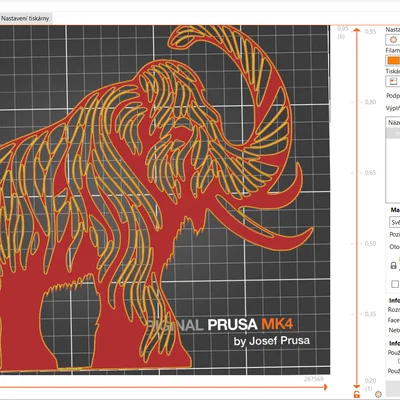The height and width of the screenshot is (400, 400).
Task: Open layer slider settings cog icon
Action: (378, 394)
